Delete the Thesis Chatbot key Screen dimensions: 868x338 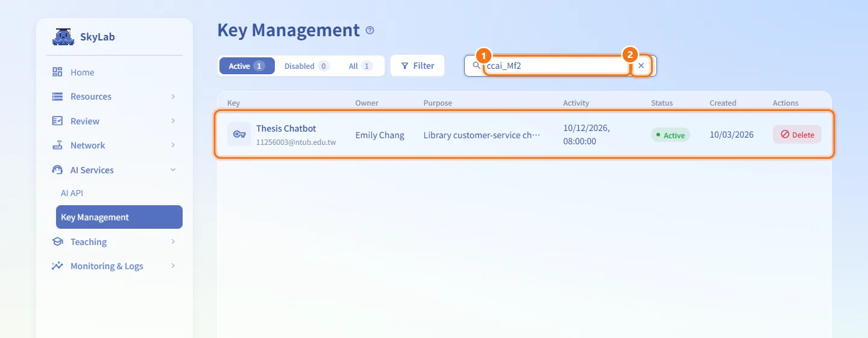[797, 135]
